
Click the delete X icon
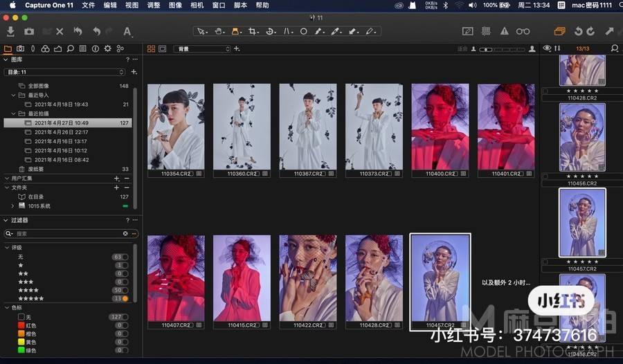pyautogui.click(x=60, y=31)
